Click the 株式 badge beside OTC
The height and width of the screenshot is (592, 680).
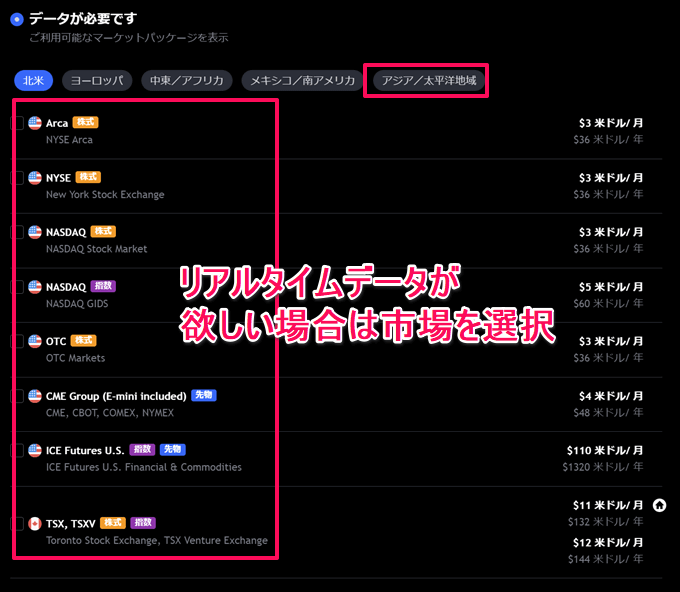click(x=84, y=340)
